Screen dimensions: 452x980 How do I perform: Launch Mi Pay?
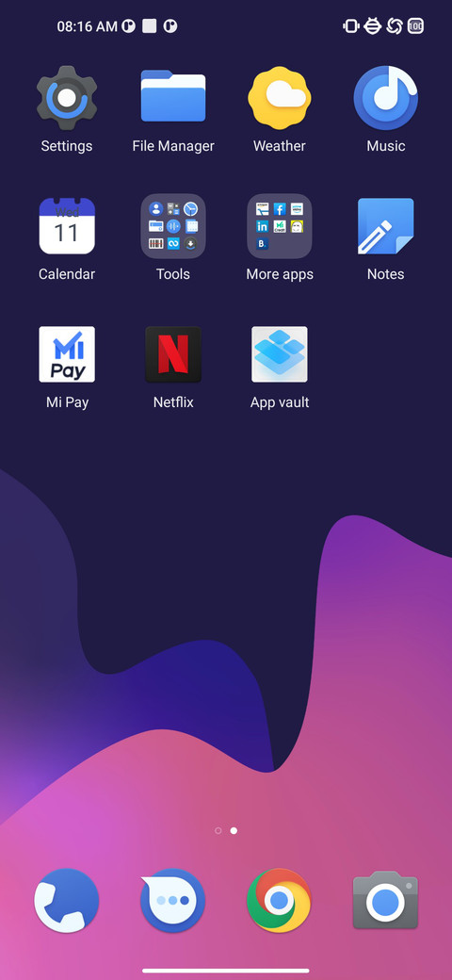67,354
